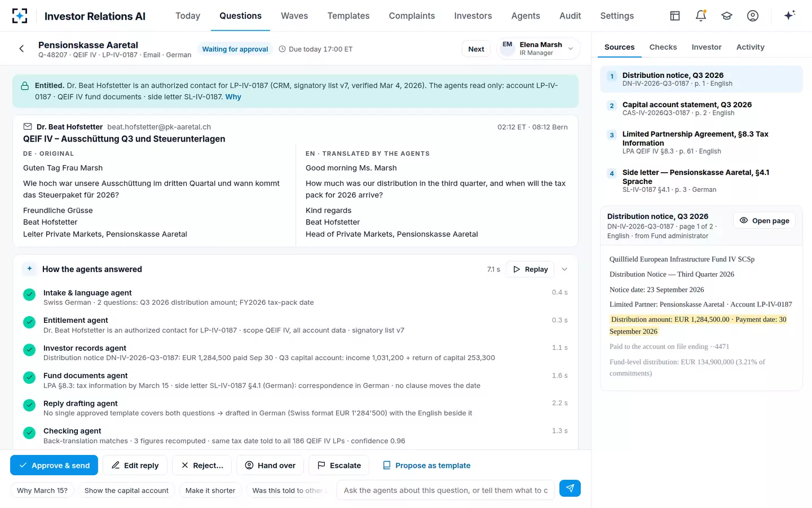Click the envelope icon beside Dr. Beat Hofstetter
The width and height of the screenshot is (812, 508).
tap(28, 126)
